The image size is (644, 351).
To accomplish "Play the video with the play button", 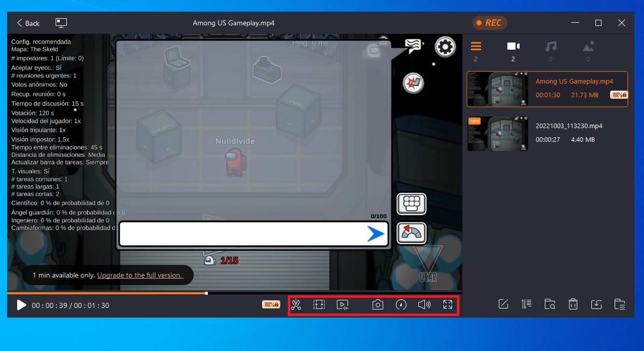I will coord(21,305).
